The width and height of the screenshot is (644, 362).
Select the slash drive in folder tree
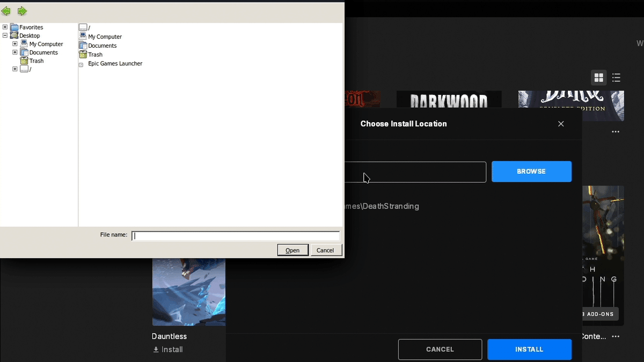point(30,69)
